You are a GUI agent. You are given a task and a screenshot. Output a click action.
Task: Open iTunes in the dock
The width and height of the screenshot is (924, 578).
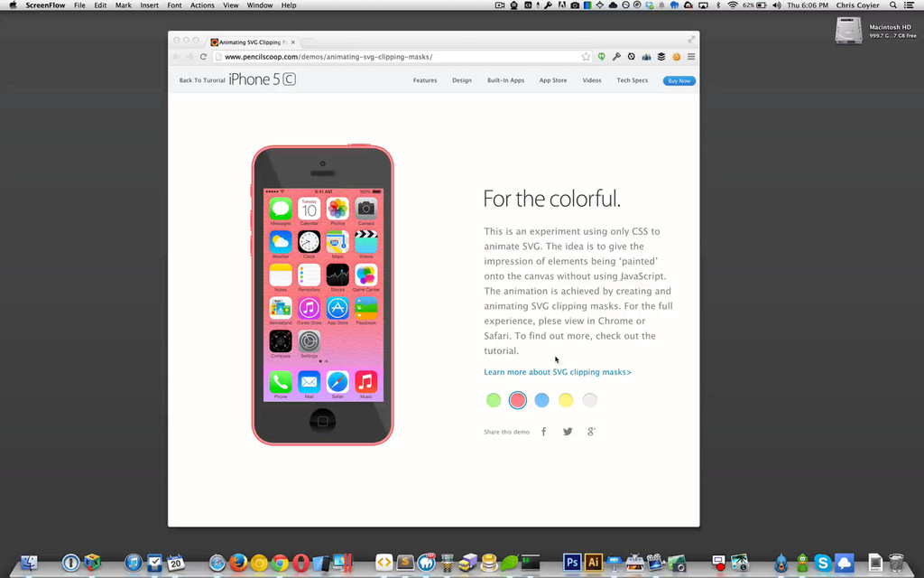134,563
